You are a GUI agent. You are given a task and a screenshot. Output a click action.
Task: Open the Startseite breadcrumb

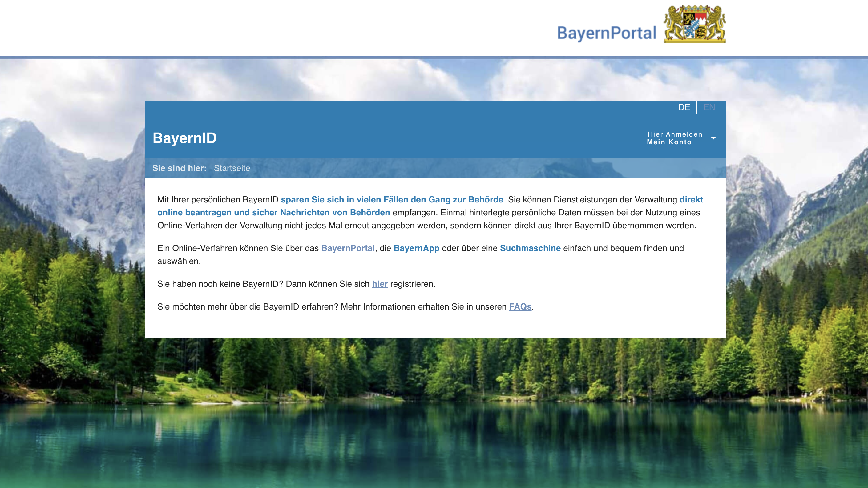(x=232, y=168)
